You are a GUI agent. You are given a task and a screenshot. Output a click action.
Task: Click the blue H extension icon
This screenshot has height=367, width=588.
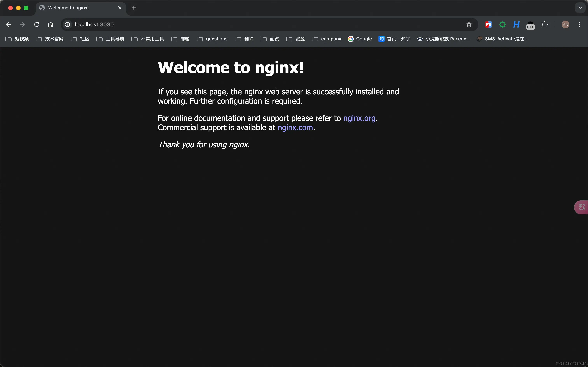pos(516,24)
